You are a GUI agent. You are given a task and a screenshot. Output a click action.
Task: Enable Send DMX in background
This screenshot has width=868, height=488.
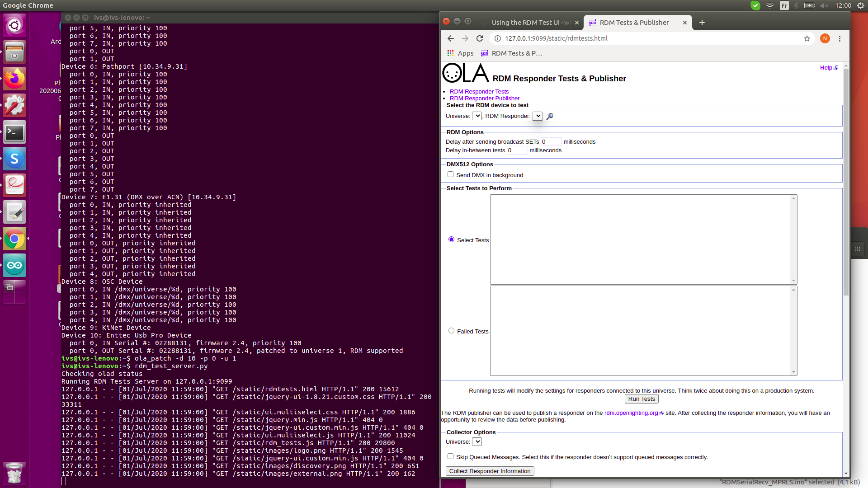tap(450, 174)
